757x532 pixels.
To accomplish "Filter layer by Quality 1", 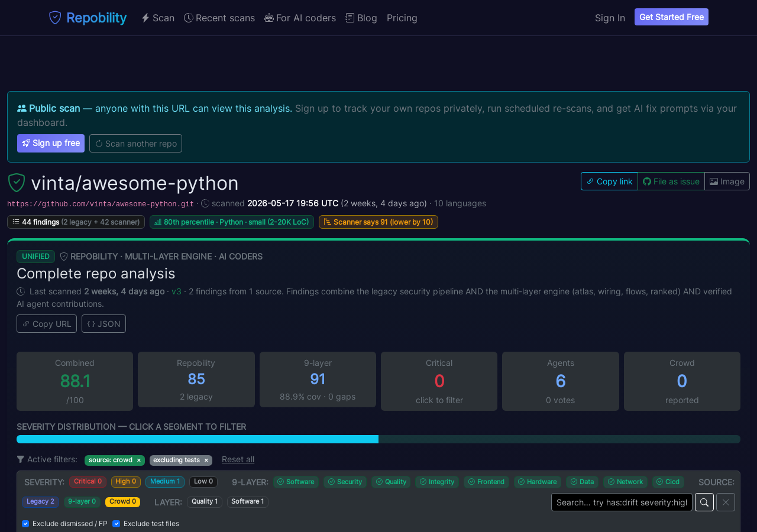I will coord(205,502).
